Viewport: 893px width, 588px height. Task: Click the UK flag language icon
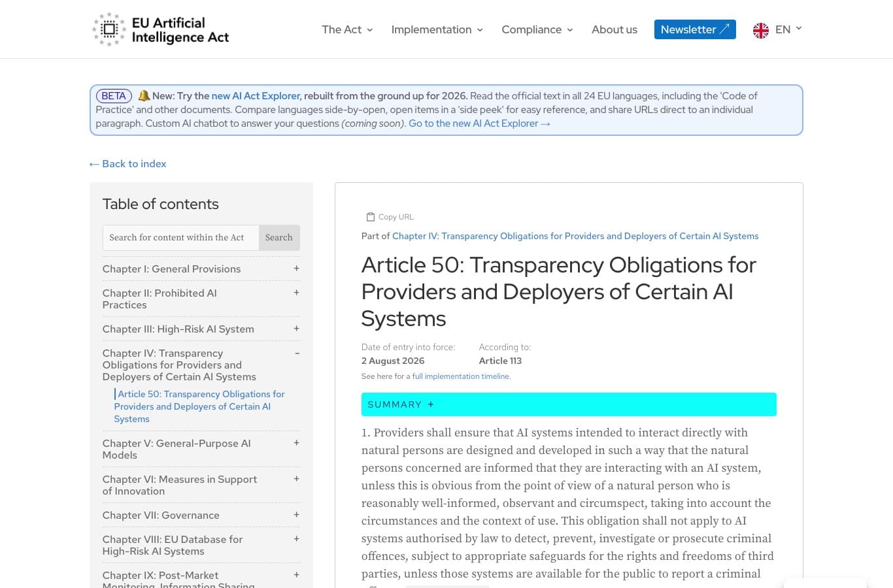tap(760, 30)
